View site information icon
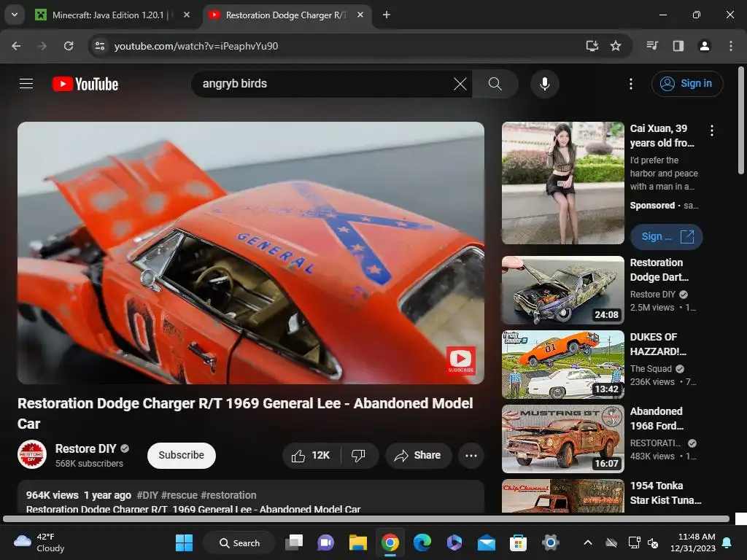Image resolution: width=747 pixels, height=560 pixels. (100, 46)
